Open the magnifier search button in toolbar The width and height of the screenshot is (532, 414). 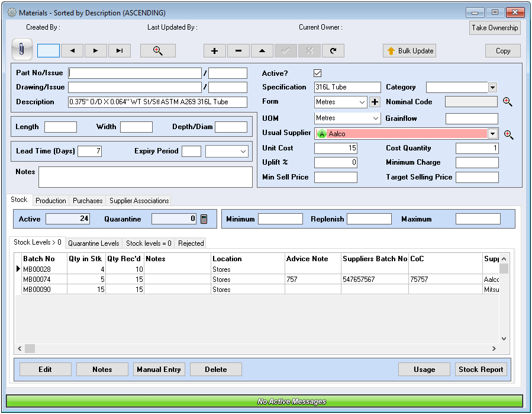coord(157,51)
